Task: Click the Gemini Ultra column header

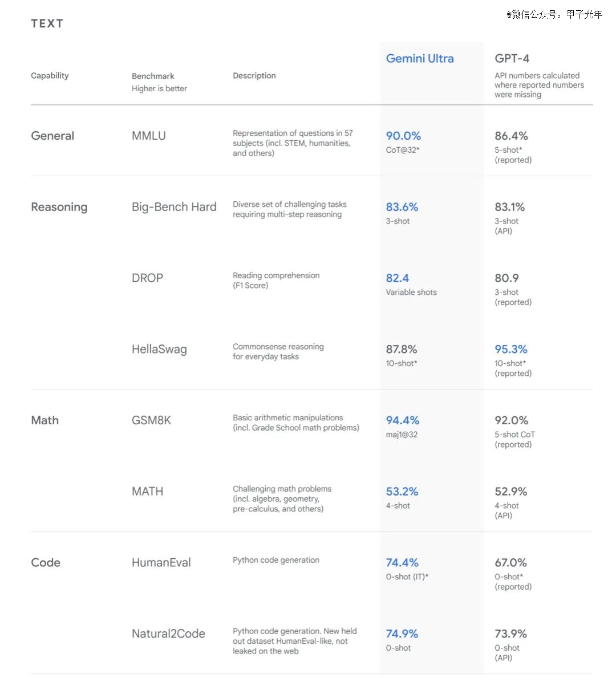Action: click(x=420, y=58)
